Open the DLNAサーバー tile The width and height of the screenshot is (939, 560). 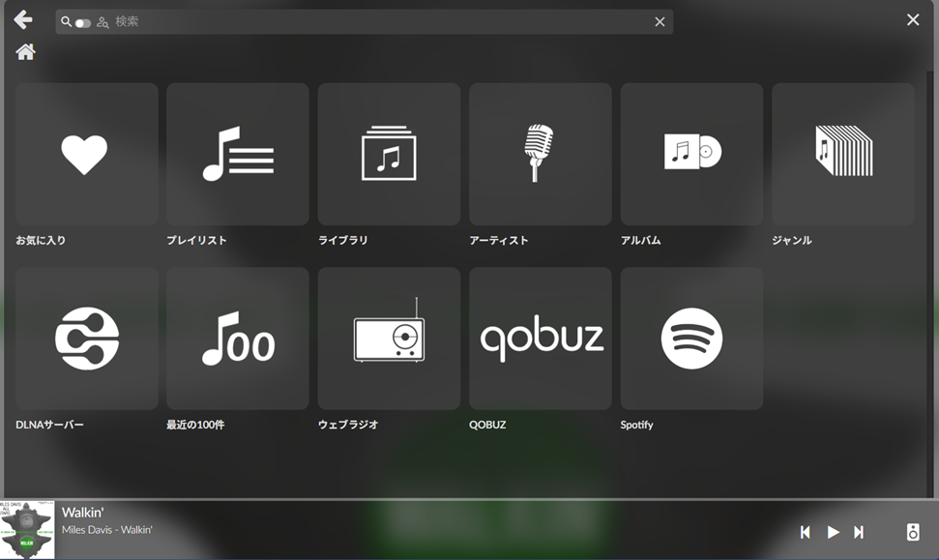pyautogui.click(x=87, y=339)
